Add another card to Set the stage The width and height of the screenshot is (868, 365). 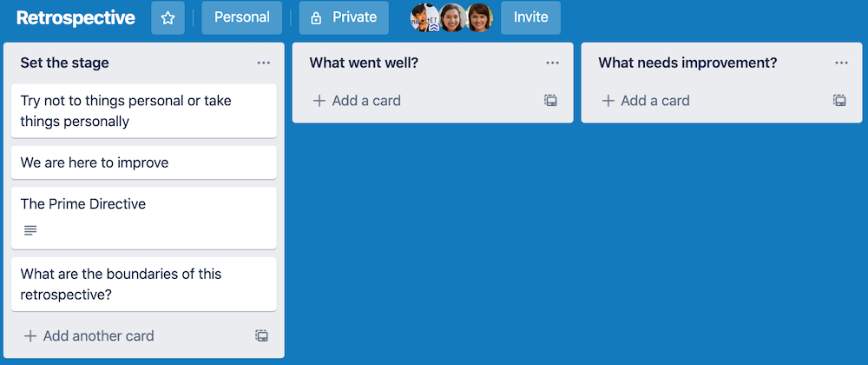click(89, 335)
